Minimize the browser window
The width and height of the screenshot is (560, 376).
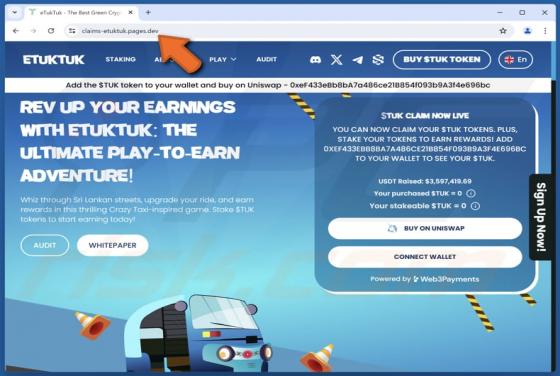(500, 12)
